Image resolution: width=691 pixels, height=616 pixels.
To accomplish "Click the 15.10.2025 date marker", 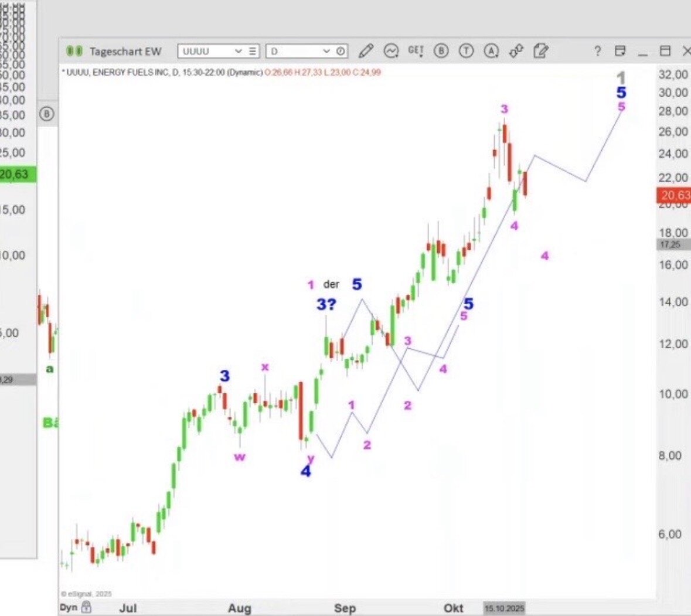I will tap(504, 608).
